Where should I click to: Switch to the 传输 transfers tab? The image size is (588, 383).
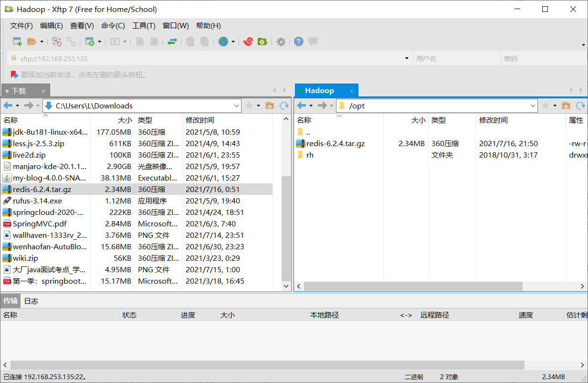click(x=10, y=301)
